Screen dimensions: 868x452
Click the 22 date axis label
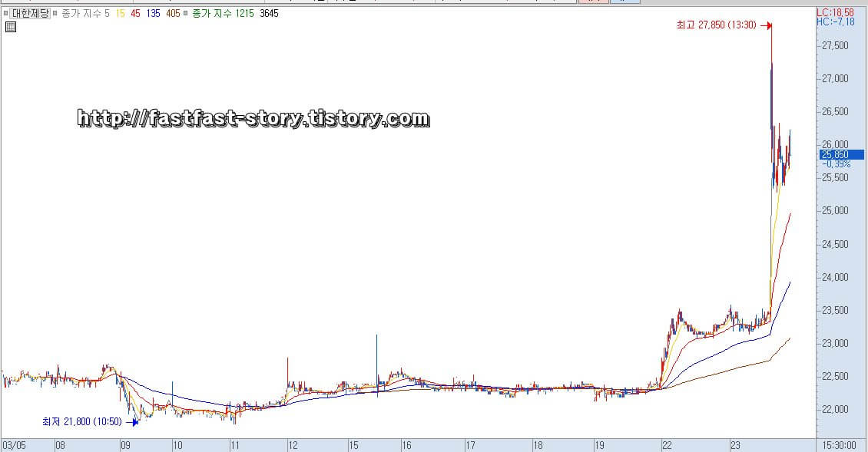[667, 445]
